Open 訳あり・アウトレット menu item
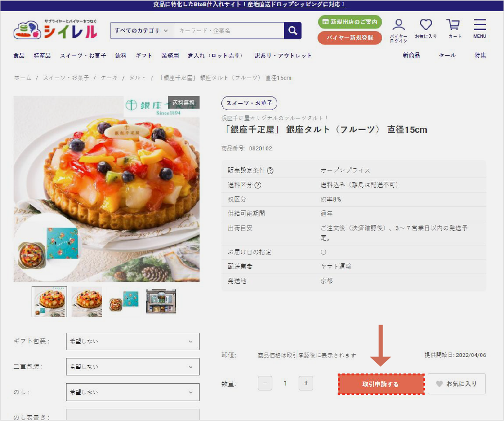This screenshot has height=421, width=504. 284,56
